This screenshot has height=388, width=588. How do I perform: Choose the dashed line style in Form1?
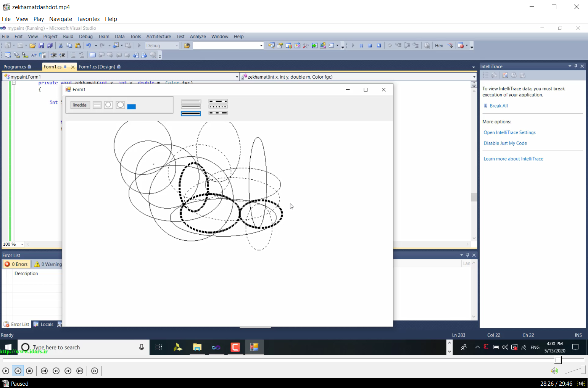coord(218,113)
